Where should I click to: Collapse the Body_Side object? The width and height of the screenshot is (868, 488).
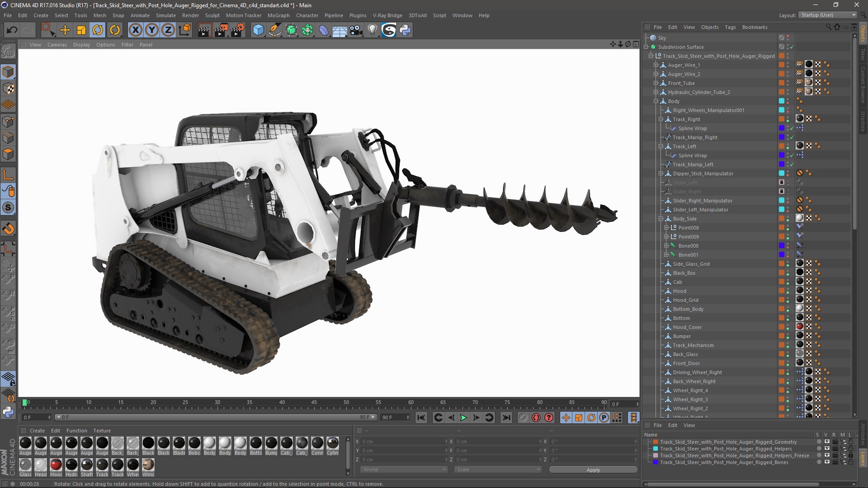(660, 219)
